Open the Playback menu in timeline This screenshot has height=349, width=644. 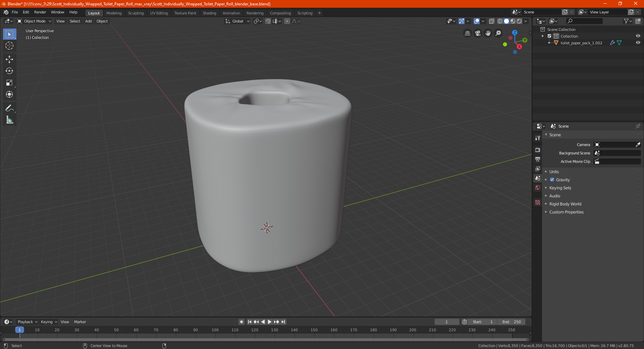click(x=27, y=322)
